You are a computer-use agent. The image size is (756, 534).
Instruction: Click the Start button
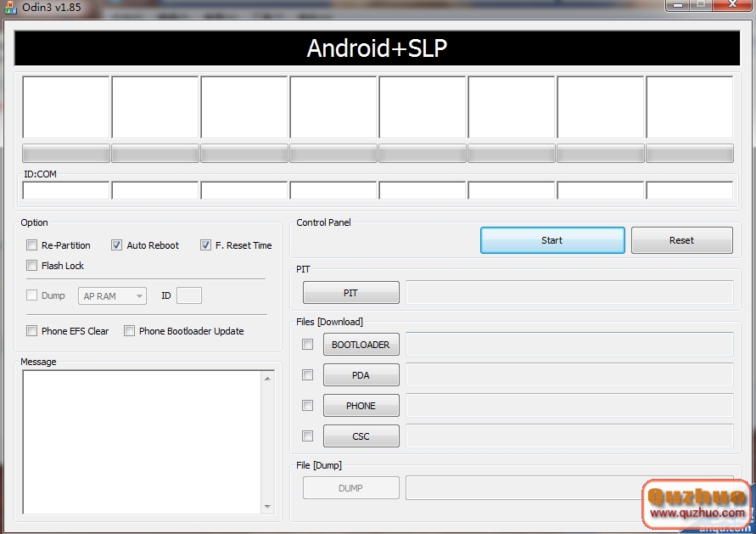click(552, 240)
